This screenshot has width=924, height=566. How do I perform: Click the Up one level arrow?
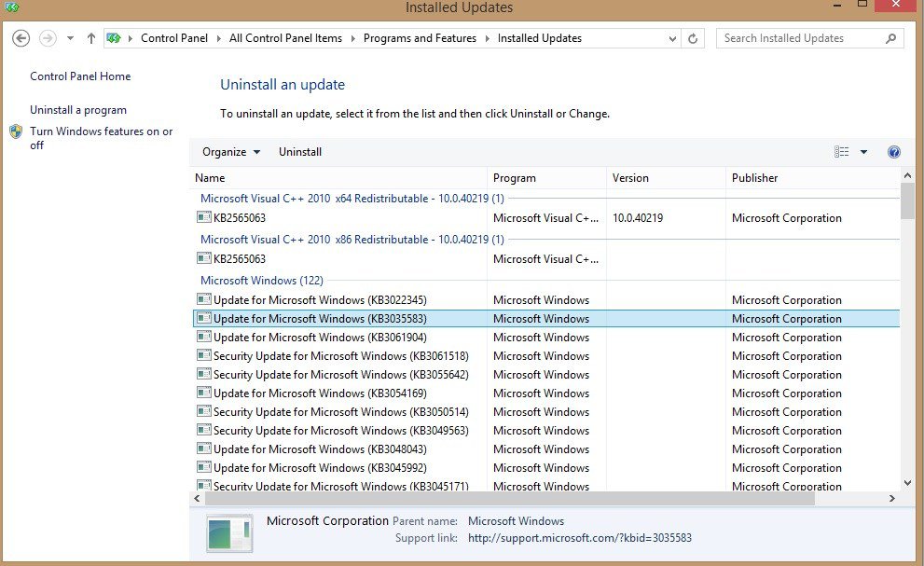(90, 38)
